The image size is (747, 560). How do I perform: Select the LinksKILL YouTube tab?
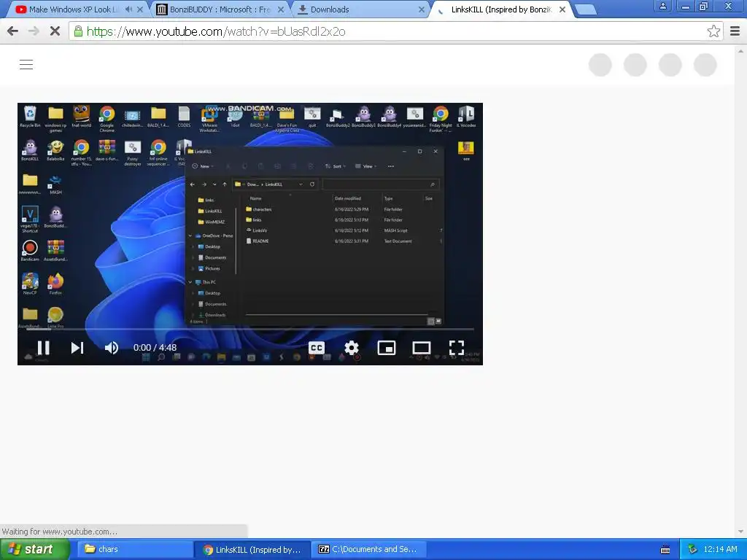500,9
